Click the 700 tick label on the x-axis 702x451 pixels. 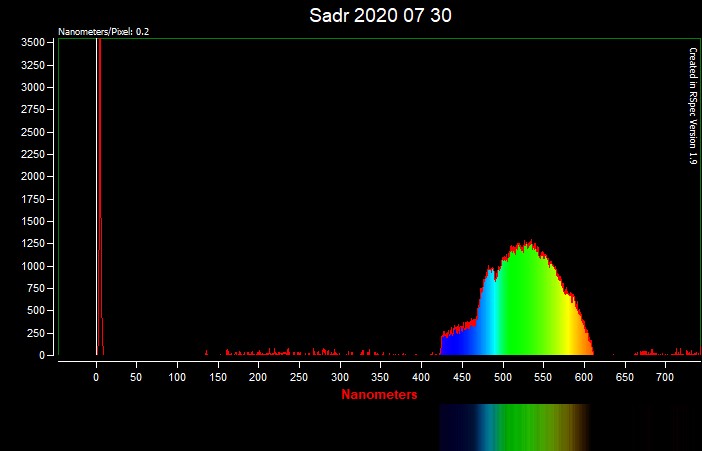pyautogui.click(x=665, y=376)
